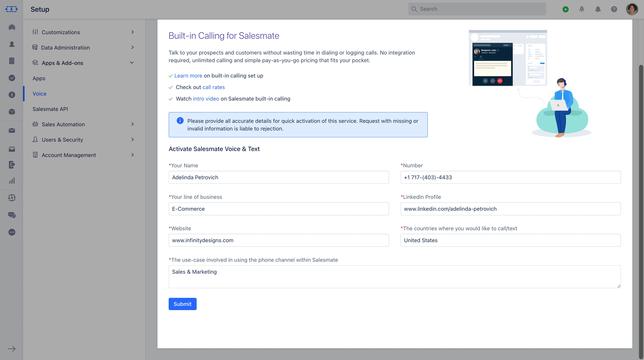
Task: Click the Website input field
Action: click(x=279, y=240)
